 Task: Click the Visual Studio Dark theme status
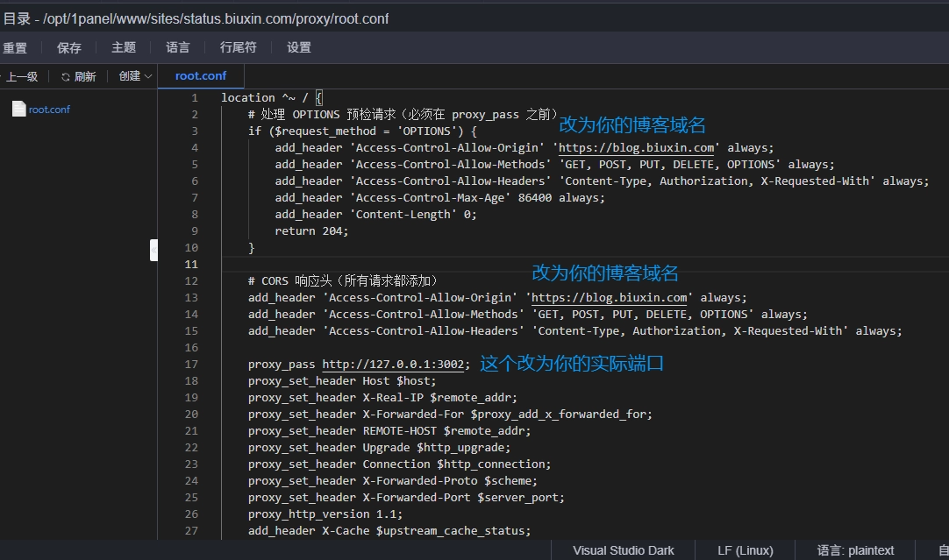624,550
